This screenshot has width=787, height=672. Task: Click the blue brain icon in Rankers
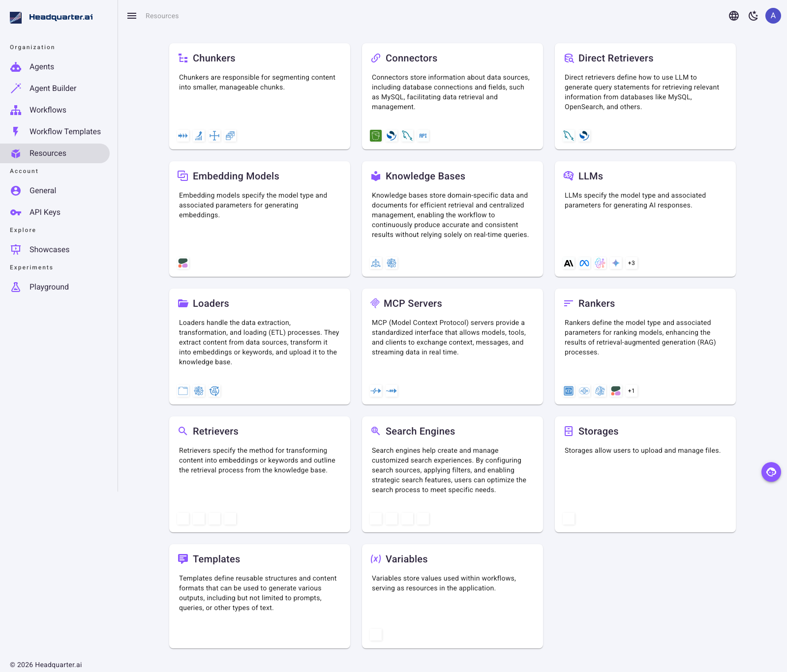click(x=600, y=391)
